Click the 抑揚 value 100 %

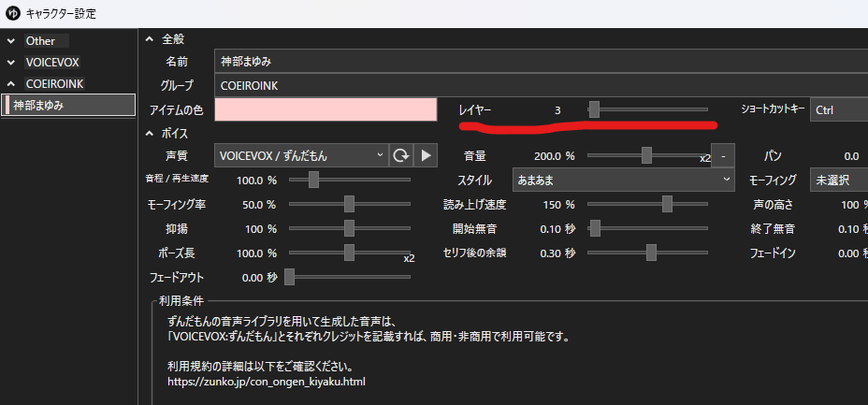(x=260, y=229)
